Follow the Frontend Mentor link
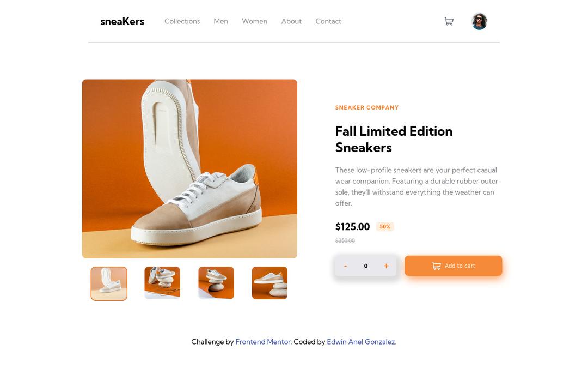 [263, 342]
